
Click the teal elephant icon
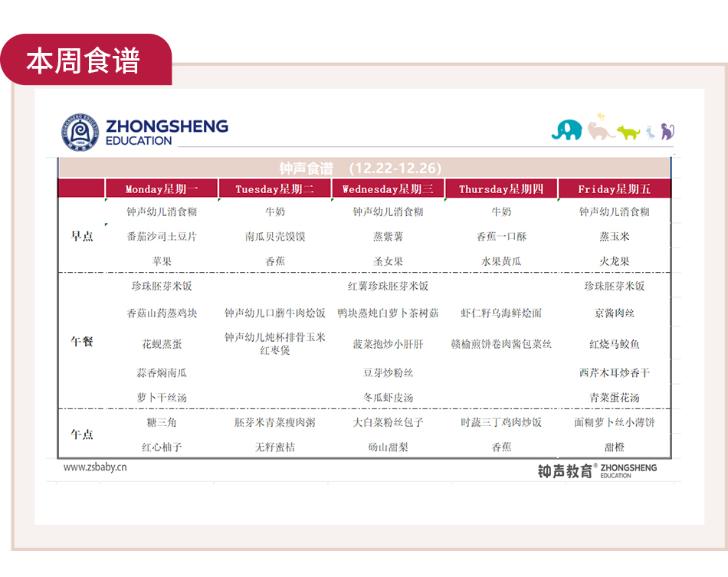[566, 129]
